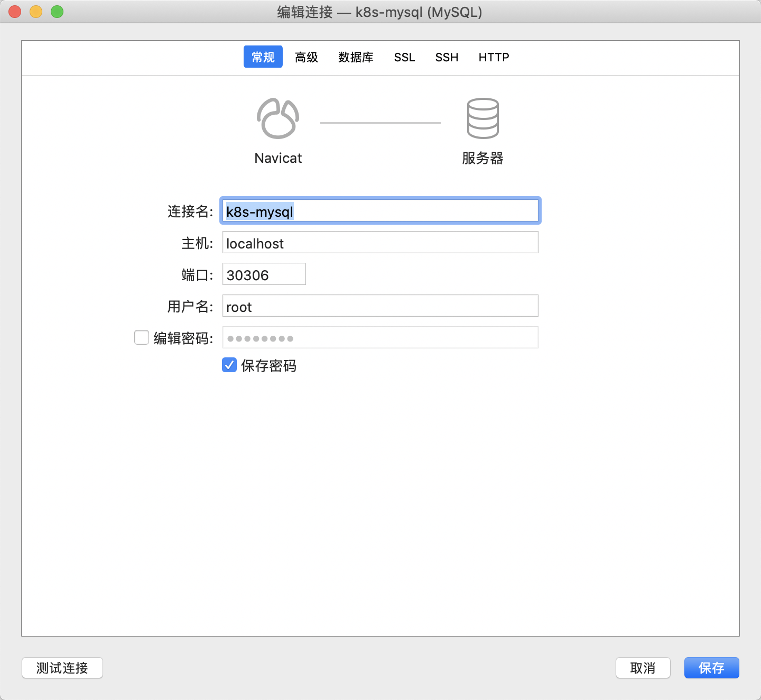The width and height of the screenshot is (761, 700).
Task: Click the green maximize traffic light button
Action: pyautogui.click(x=57, y=11)
